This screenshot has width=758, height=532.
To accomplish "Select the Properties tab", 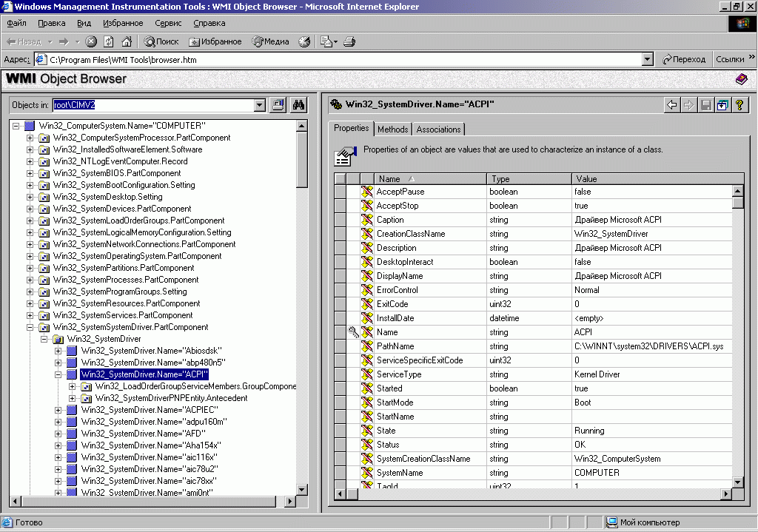I will tap(352, 128).
